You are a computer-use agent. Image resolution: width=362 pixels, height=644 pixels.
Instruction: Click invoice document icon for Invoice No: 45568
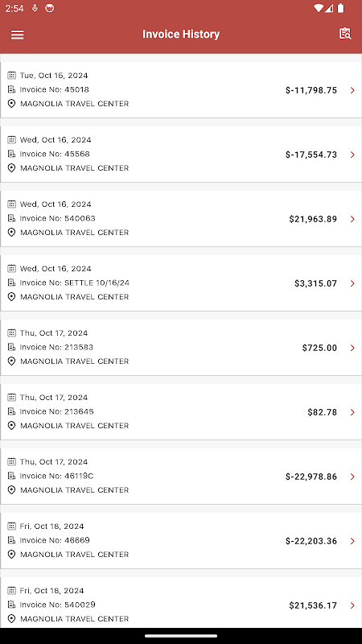click(12, 154)
